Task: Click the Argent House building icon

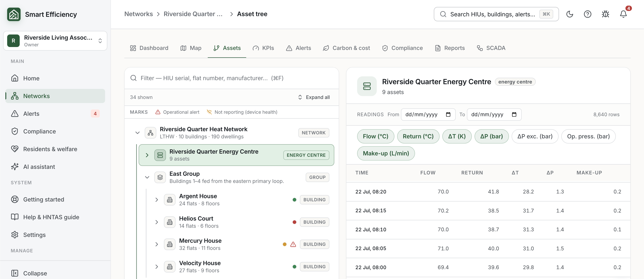Action: click(170, 200)
